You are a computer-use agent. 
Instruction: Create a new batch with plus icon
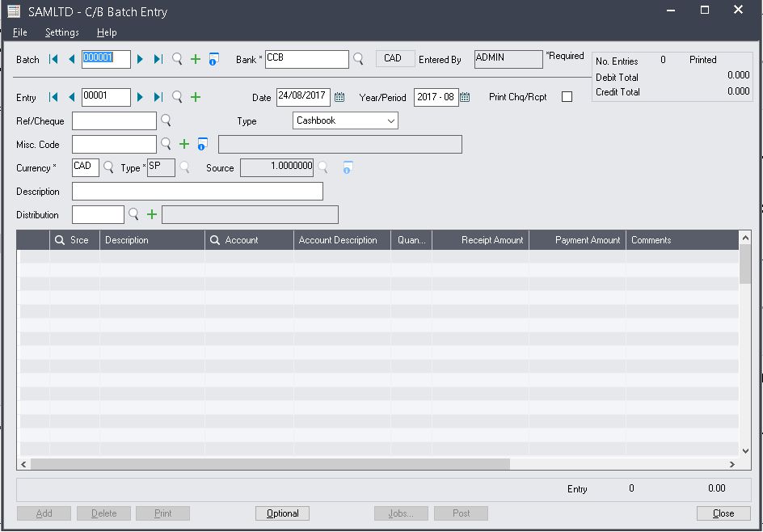click(195, 59)
